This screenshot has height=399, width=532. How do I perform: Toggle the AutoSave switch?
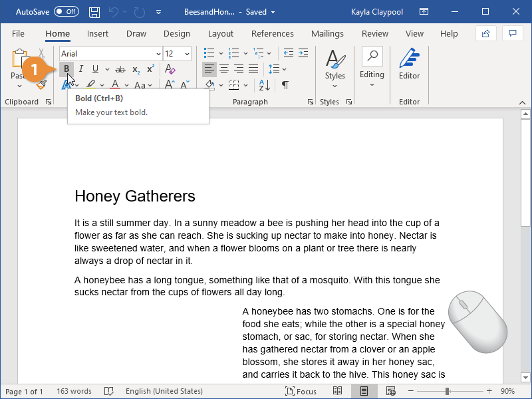(x=66, y=12)
